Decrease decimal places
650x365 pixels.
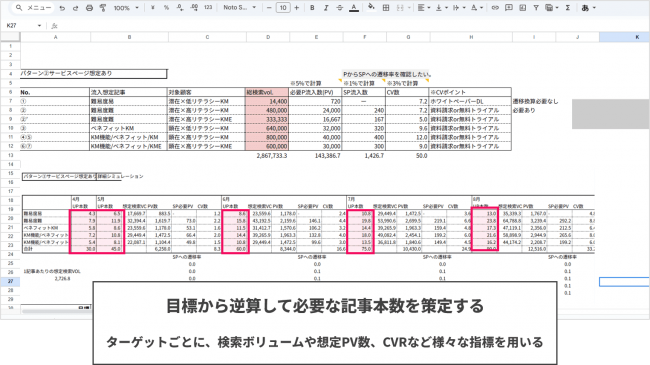[x=180, y=8]
